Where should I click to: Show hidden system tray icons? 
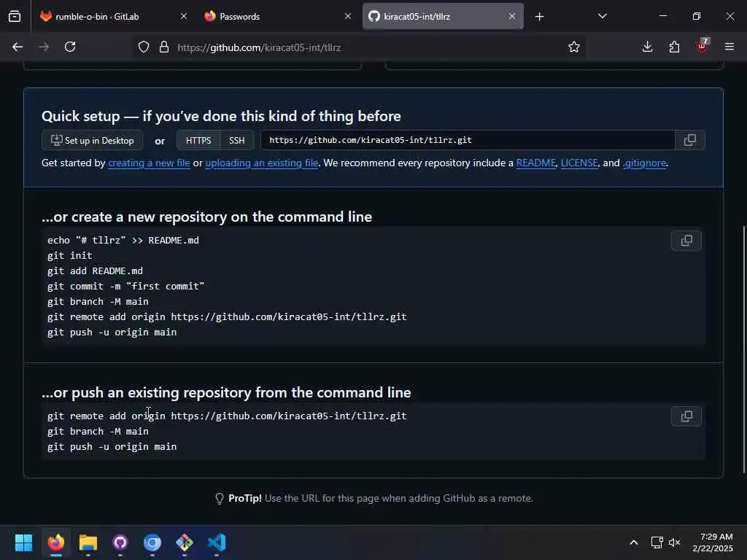point(634,542)
